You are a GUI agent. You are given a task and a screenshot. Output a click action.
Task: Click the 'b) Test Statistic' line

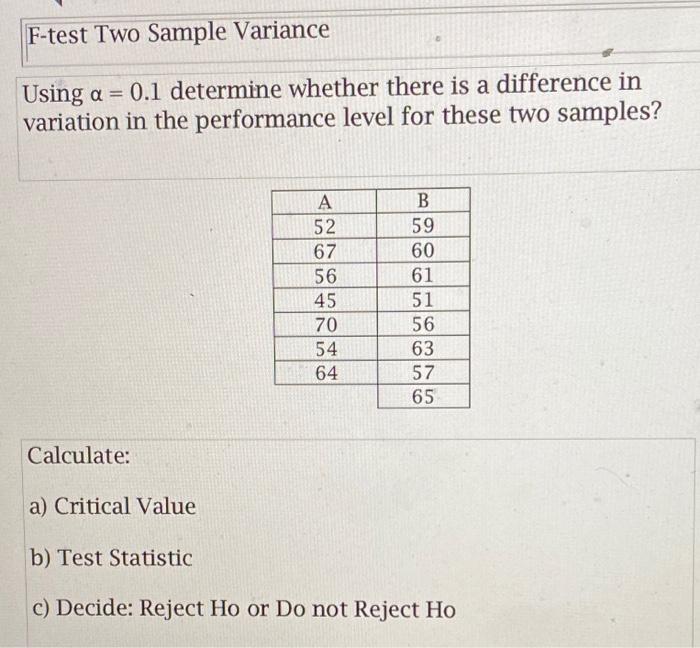pos(111,557)
